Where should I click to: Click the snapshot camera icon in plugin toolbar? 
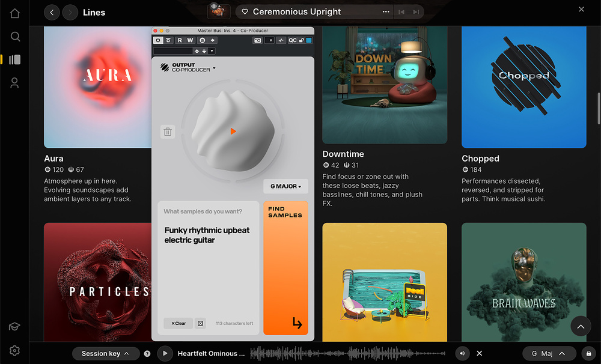257,40
